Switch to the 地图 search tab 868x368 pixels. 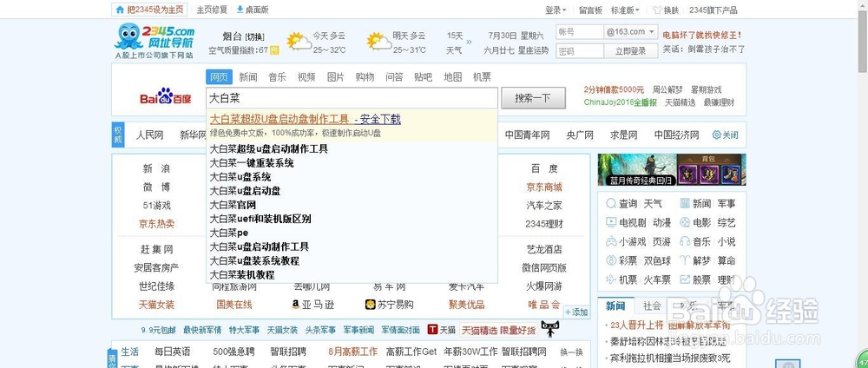pyautogui.click(x=453, y=77)
